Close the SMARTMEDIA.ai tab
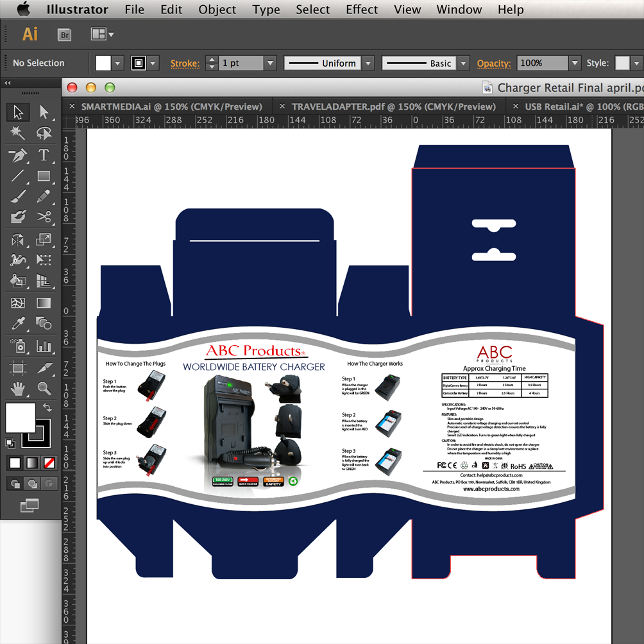 tap(72, 106)
